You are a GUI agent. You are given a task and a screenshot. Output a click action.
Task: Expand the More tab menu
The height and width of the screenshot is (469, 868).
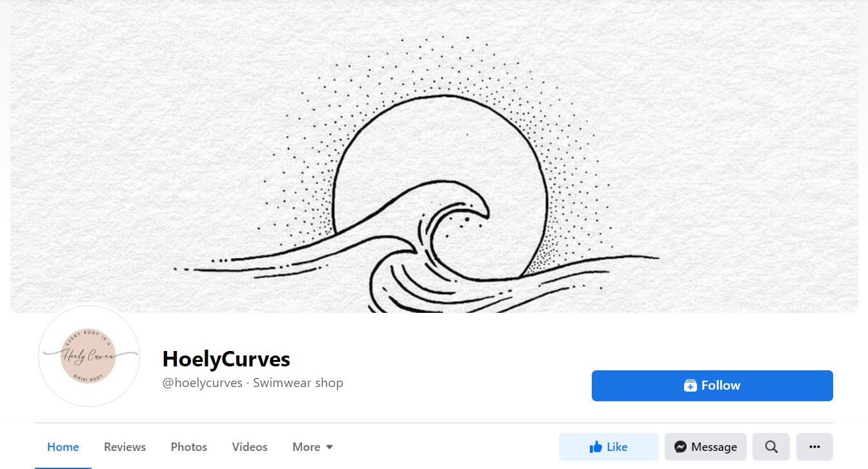313,447
